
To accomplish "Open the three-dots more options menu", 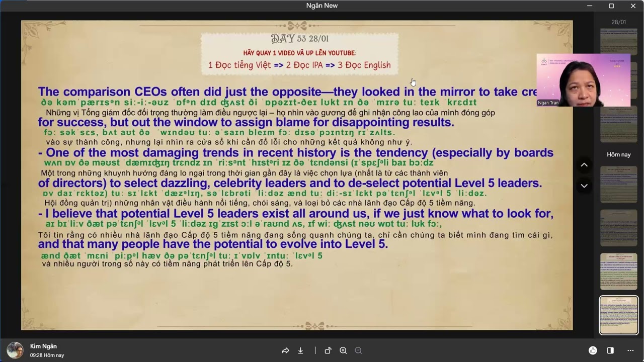I will [630, 350].
